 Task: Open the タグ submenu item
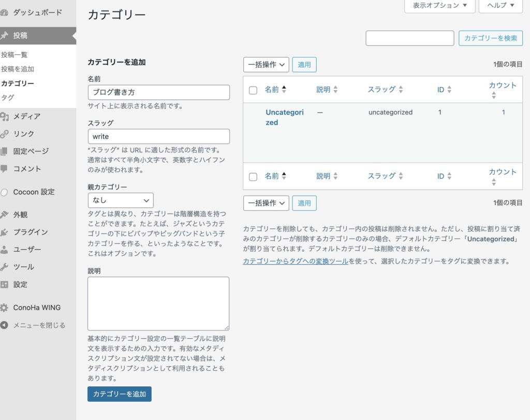pyautogui.click(x=8, y=97)
